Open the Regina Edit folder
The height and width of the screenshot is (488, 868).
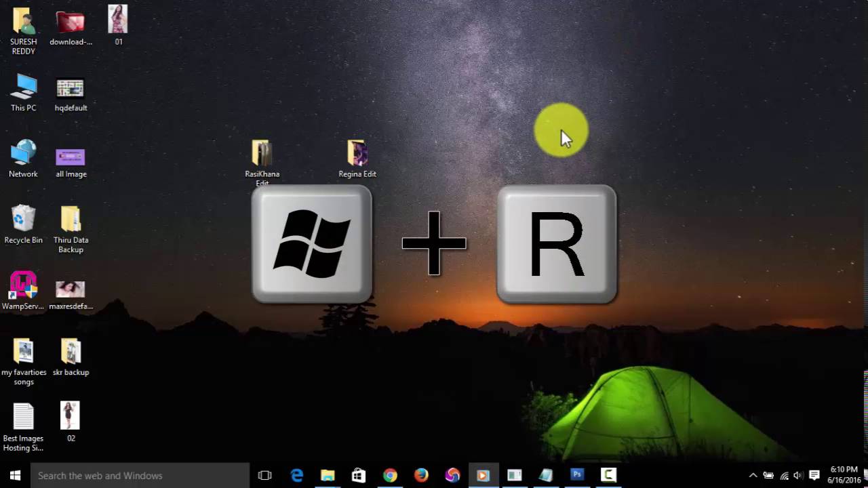click(357, 159)
